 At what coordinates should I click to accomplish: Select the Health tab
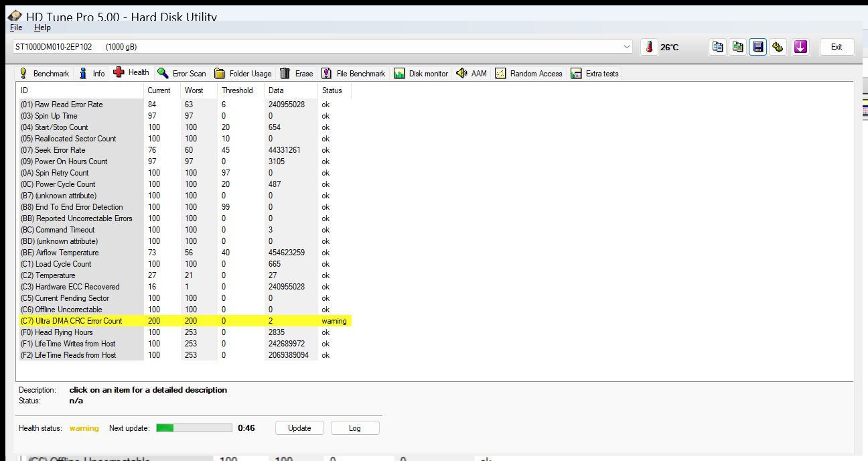pyautogui.click(x=131, y=72)
